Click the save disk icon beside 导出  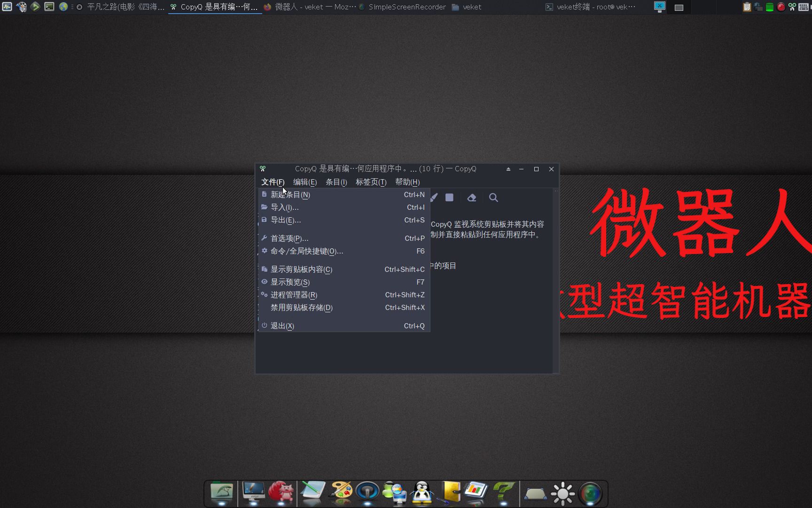(265, 220)
